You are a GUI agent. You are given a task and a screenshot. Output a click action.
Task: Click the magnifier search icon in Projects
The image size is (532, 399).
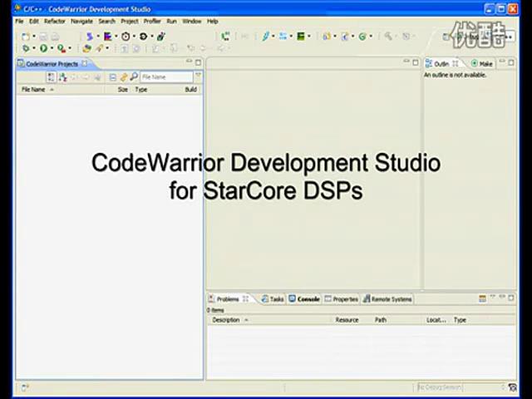pyautogui.click(x=134, y=77)
